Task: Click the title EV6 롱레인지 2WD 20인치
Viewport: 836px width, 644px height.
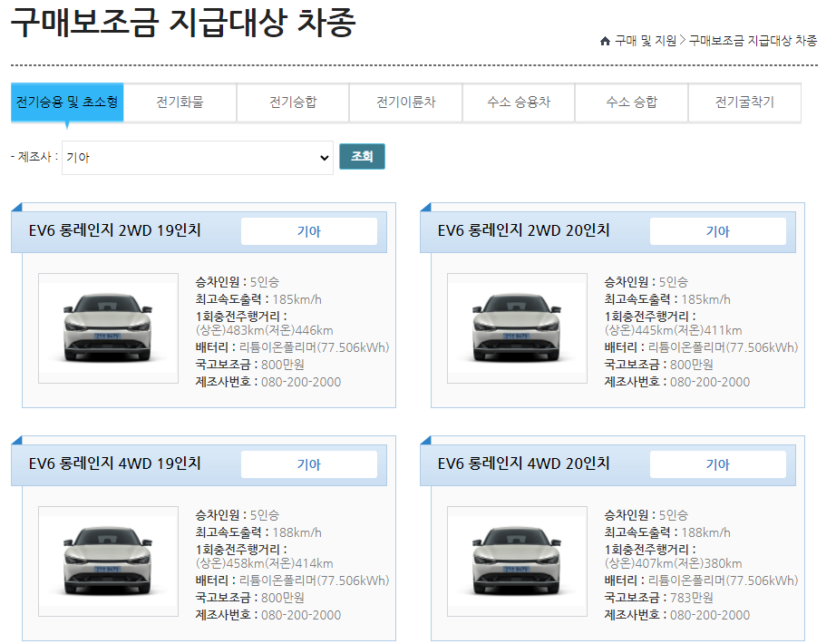Action: (523, 230)
